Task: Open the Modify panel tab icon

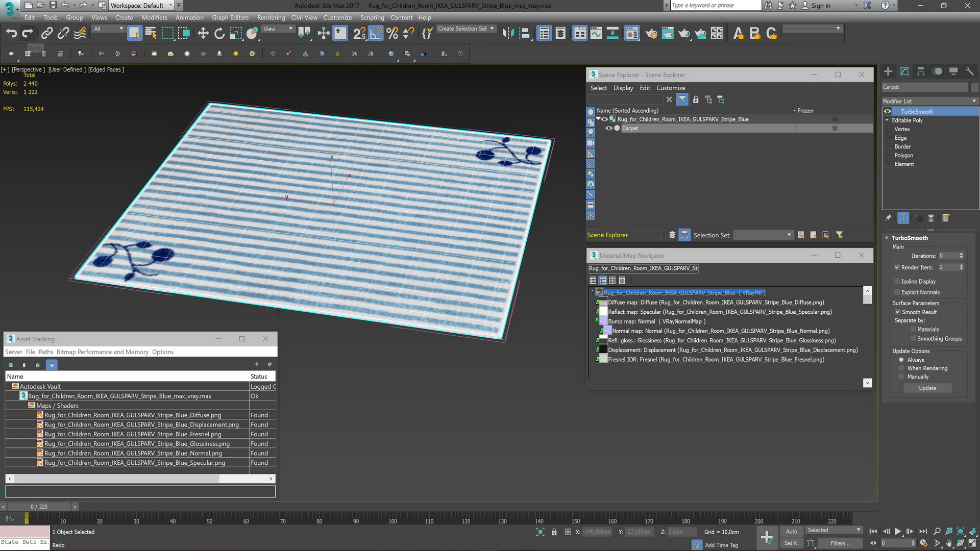Action: pyautogui.click(x=904, y=71)
